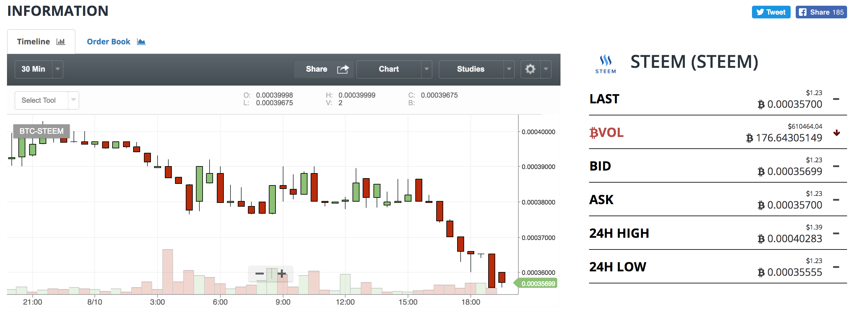Click the dash indicator in 24H LOW row
Screen dimensions: 868x317
(x=836, y=267)
